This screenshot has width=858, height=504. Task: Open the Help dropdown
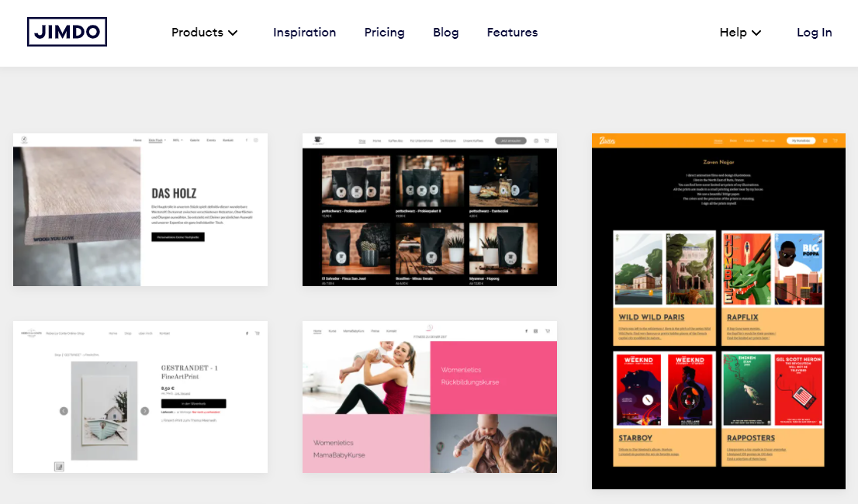(x=739, y=33)
